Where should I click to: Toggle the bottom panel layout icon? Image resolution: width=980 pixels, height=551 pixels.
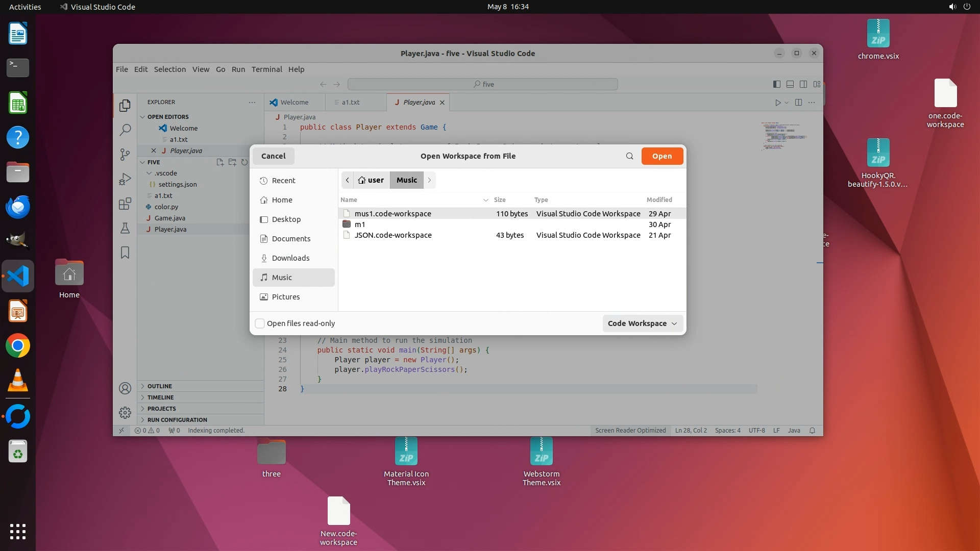pyautogui.click(x=790, y=84)
